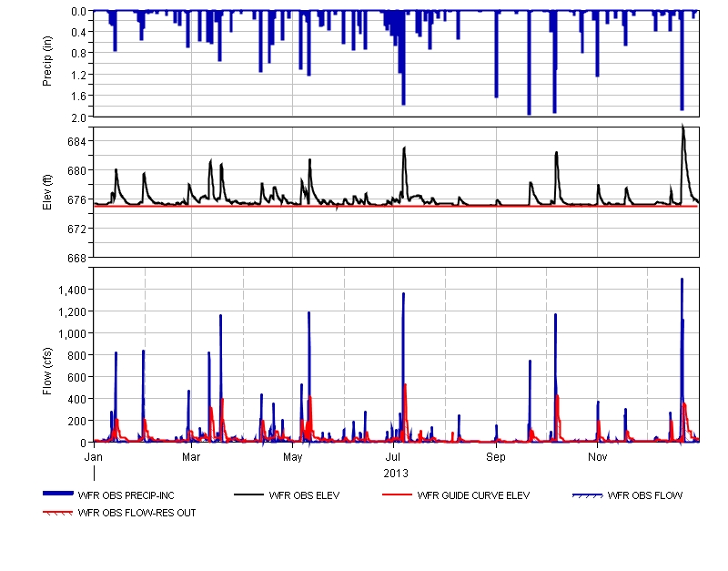This screenshot has height=571, width=728.
Task: Click the 1.6 precipitation axis label
Action: pyautogui.click(x=79, y=97)
